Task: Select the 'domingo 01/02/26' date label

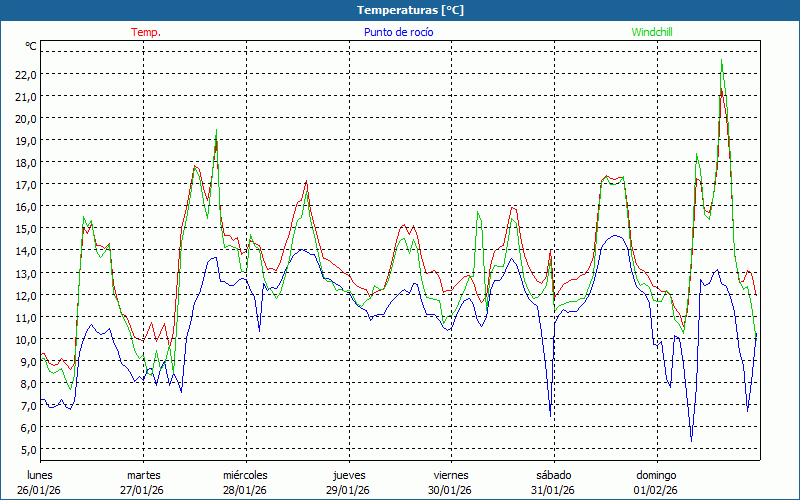Action: coord(656,482)
